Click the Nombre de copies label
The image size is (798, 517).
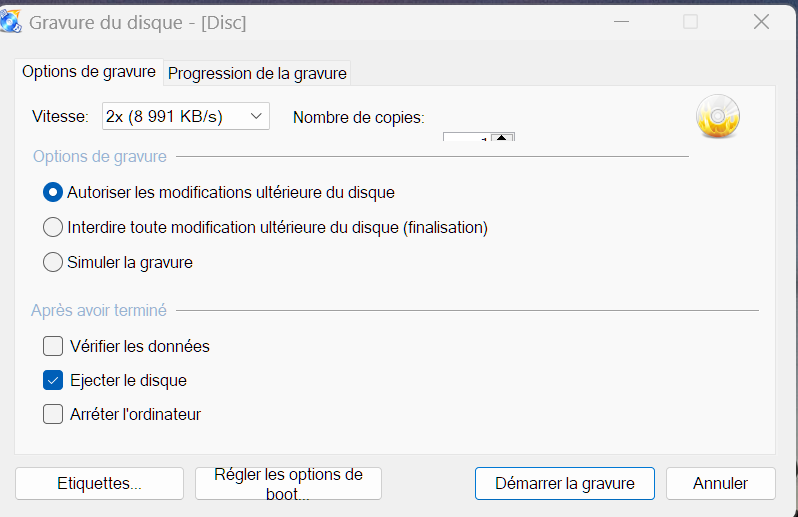pyautogui.click(x=359, y=118)
